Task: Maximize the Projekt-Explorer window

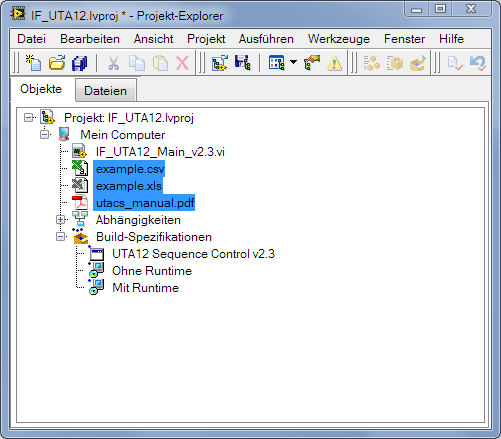Action: click(x=440, y=9)
